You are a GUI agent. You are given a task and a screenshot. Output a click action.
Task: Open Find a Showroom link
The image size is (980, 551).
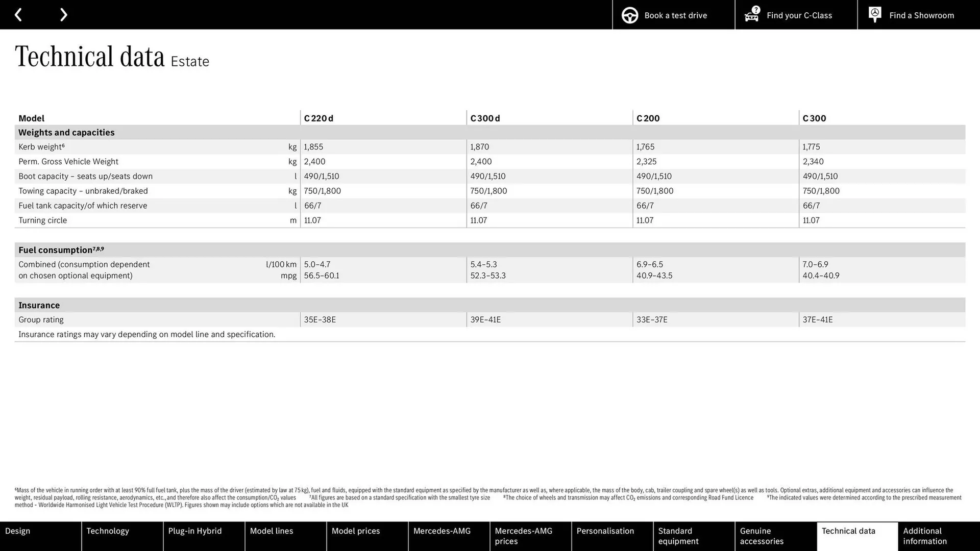(x=921, y=15)
